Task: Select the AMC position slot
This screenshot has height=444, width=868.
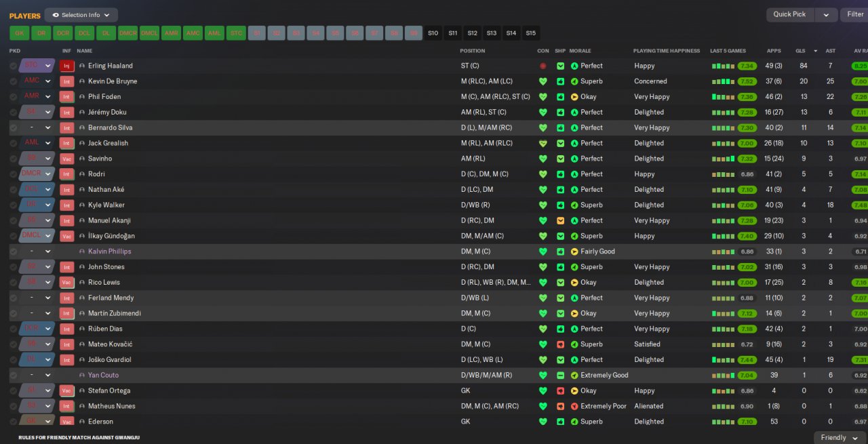Action: point(193,33)
